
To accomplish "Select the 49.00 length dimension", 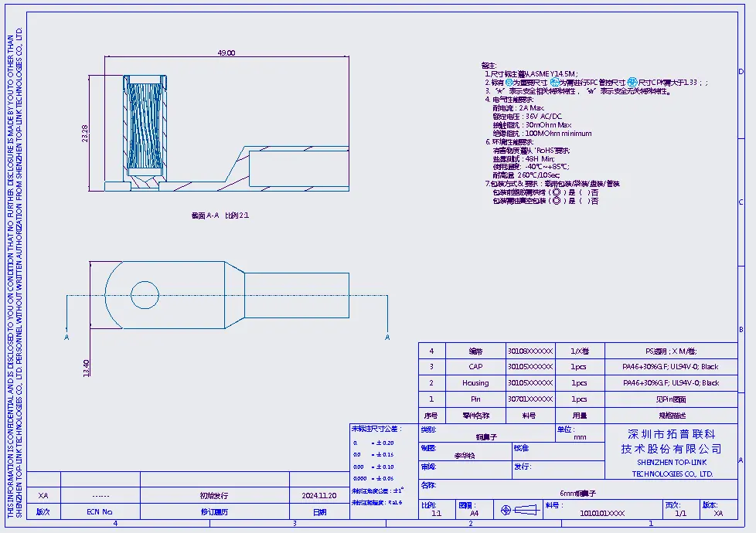I will pyautogui.click(x=226, y=53).
